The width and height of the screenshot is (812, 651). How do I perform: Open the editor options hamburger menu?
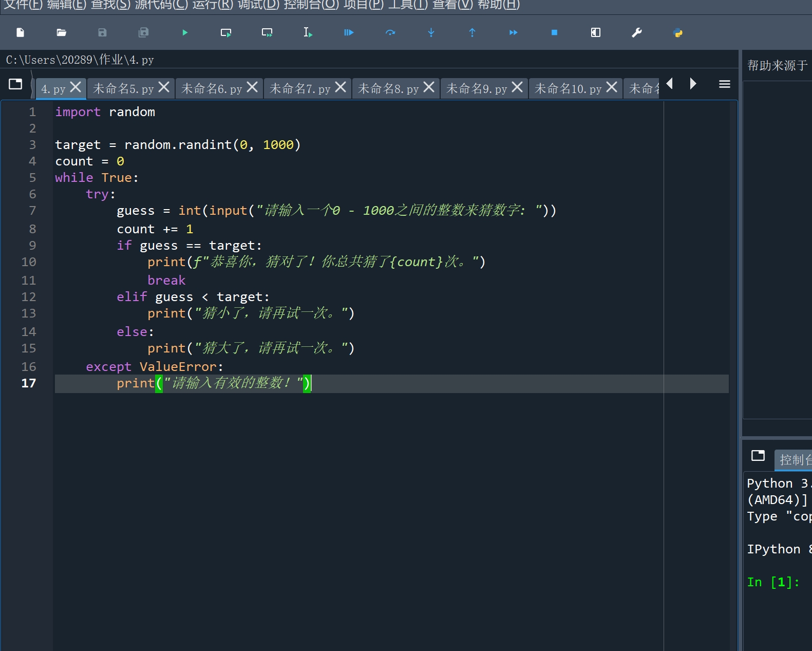[725, 84]
